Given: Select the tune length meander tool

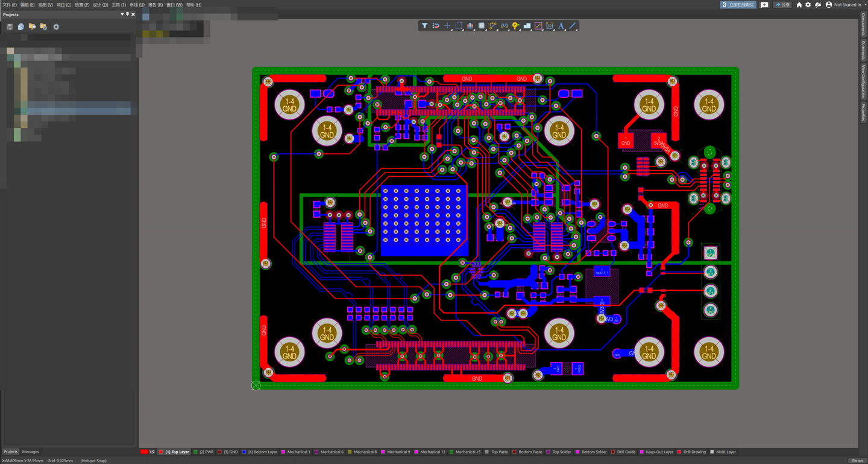Looking at the screenshot, I should tap(505, 26).
